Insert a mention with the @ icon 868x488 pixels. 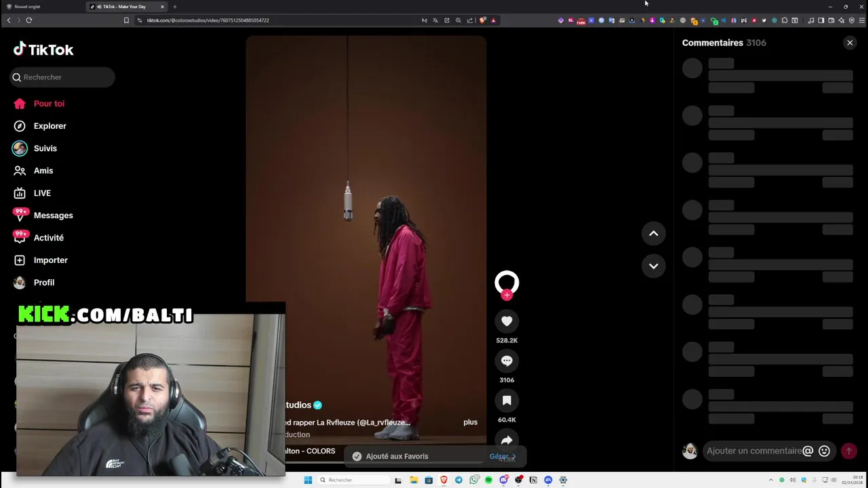click(808, 451)
